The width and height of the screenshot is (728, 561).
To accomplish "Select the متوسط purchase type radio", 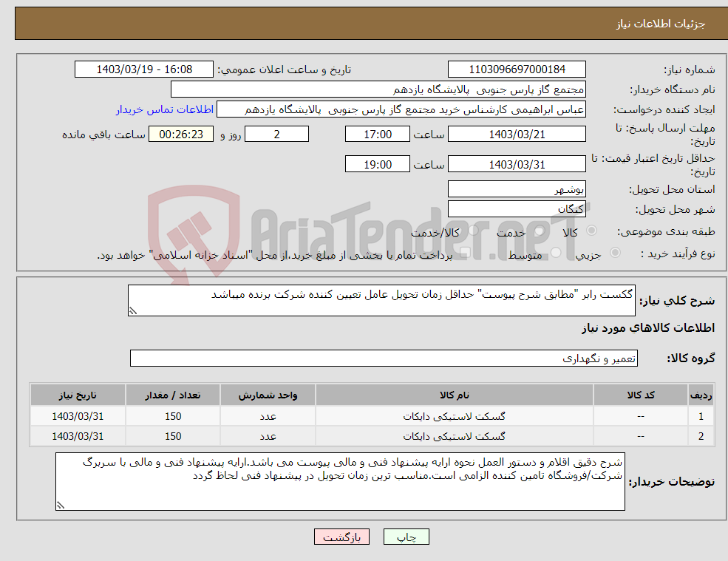I will tap(556, 253).
